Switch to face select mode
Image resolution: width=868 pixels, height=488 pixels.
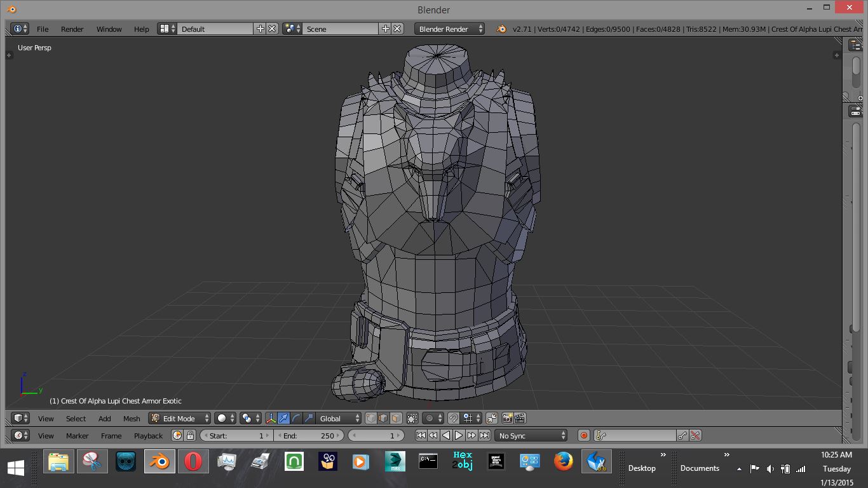pyautogui.click(x=396, y=418)
